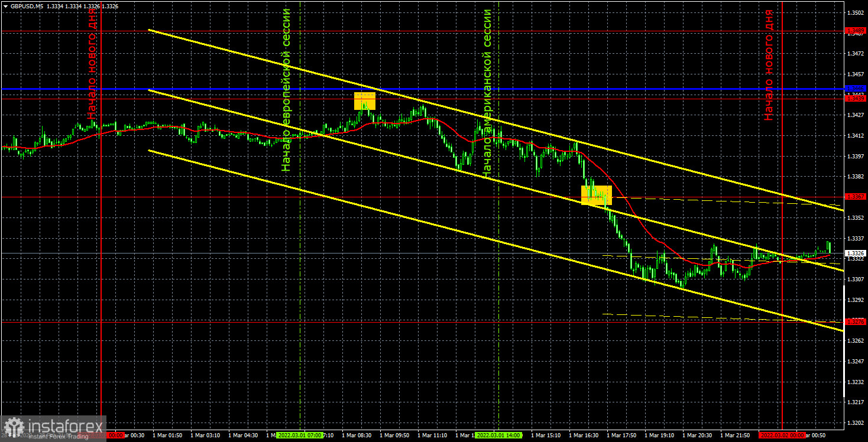Click the green 2022.03.01 14:00 time label

coord(499,435)
